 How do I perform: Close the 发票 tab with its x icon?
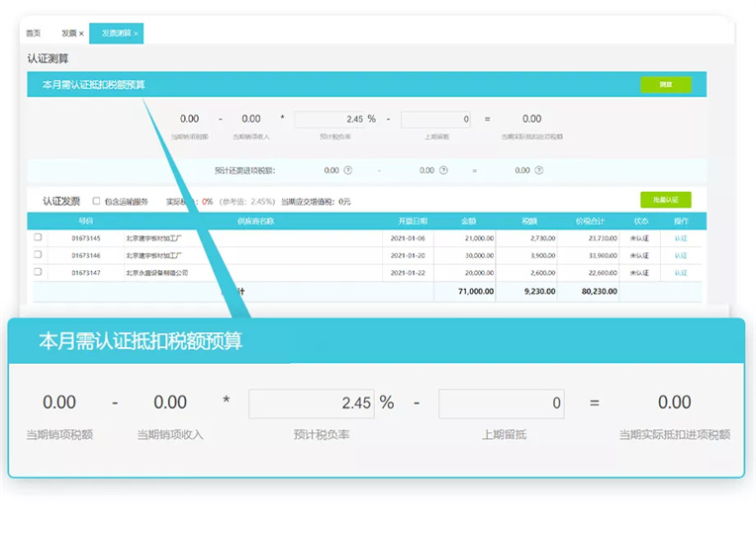pyautogui.click(x=81, y=34)
